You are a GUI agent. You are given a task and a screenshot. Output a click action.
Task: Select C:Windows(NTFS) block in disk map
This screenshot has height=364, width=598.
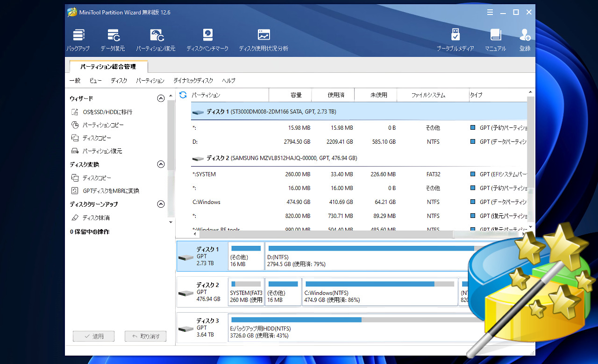380,292
